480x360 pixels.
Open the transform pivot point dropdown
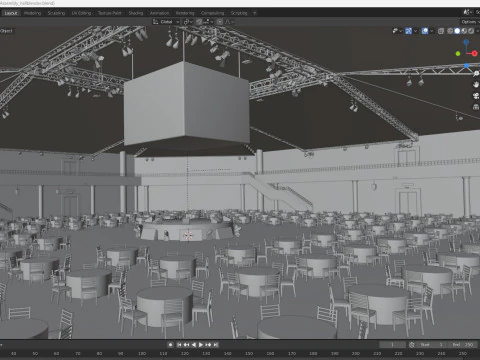point(188,22)
